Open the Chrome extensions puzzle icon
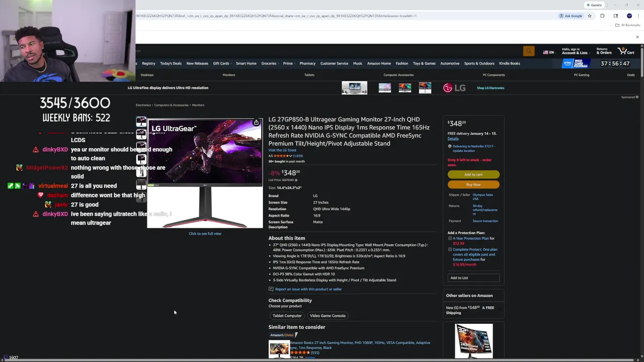644x362 pixels. pyautogui.click(x=602, y=16)
